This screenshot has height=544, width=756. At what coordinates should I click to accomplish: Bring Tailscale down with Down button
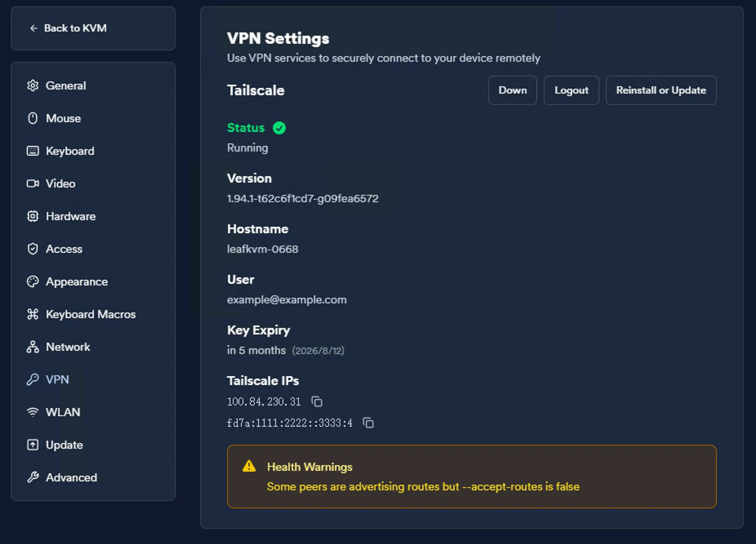tap(512, 90)
